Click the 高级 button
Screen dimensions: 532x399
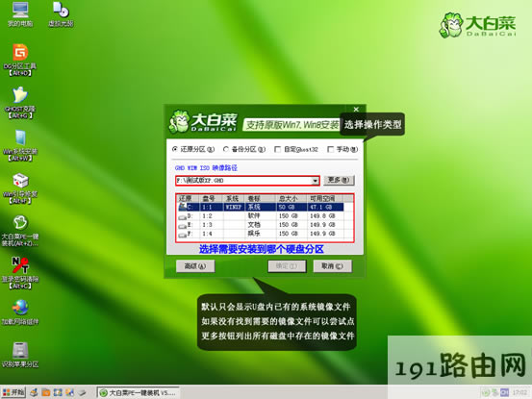point(195,266)
